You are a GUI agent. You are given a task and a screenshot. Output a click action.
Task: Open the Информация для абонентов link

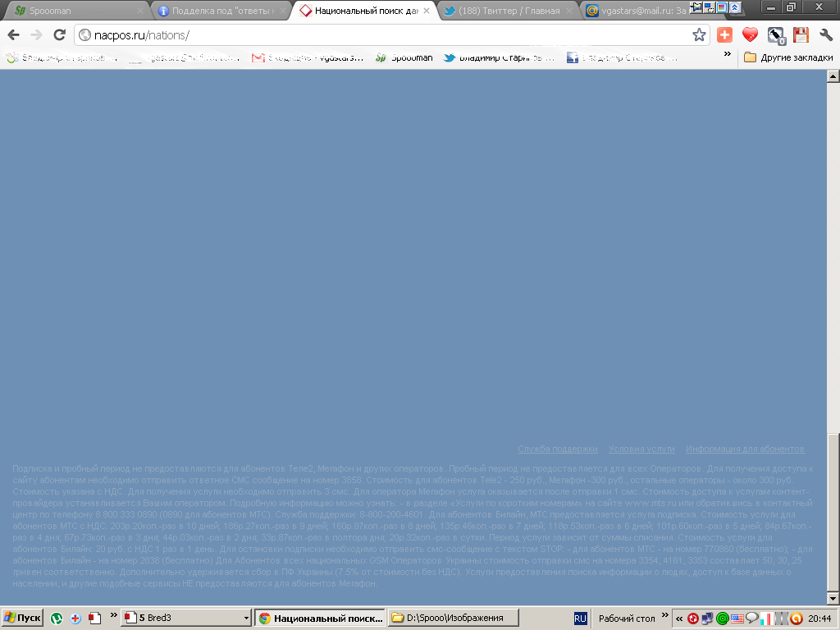(x=745, y=449)
